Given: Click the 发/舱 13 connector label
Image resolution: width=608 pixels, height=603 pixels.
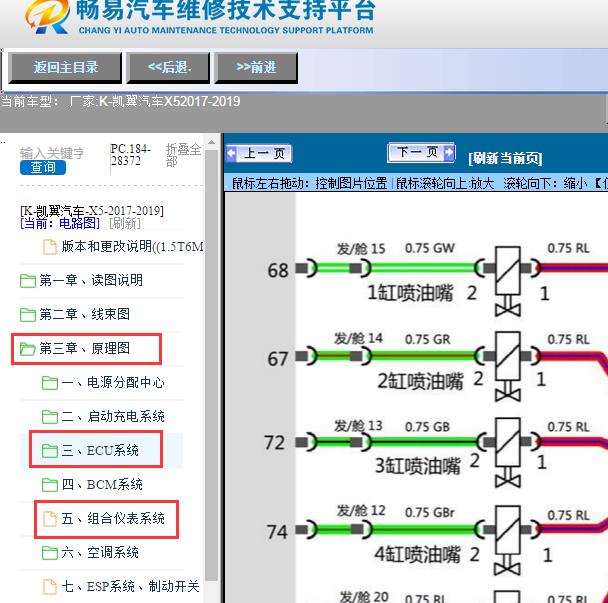Looking at the screenshot, I should point(359,426).
